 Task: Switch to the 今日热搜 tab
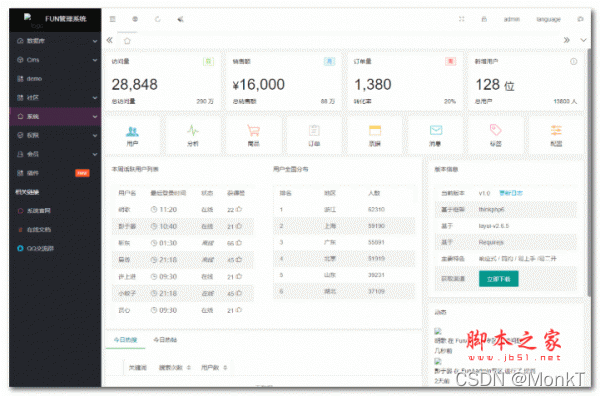point(125,340)
